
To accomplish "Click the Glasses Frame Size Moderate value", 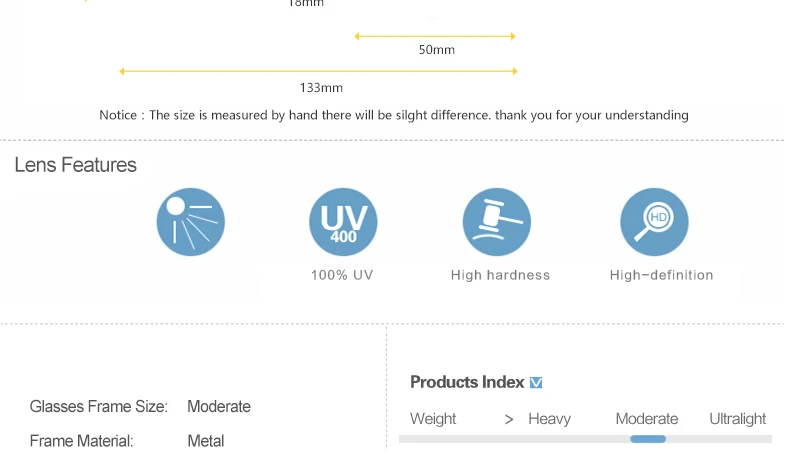I will pos(219,406).
